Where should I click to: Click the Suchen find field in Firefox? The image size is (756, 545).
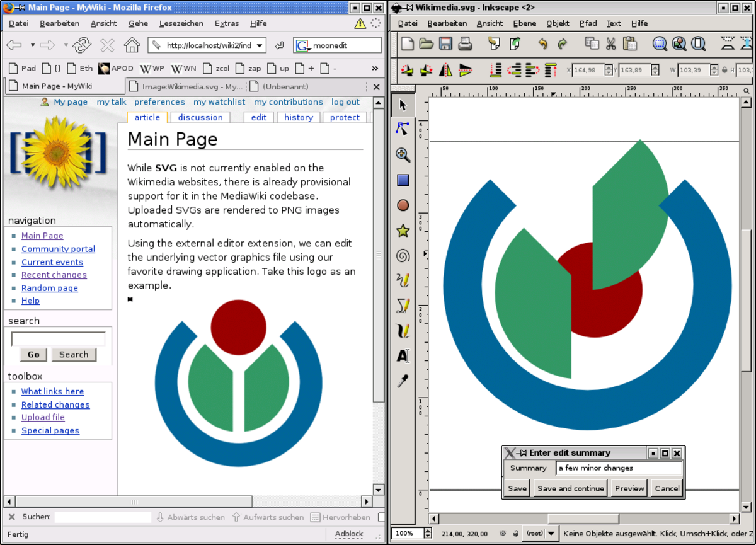103,517
